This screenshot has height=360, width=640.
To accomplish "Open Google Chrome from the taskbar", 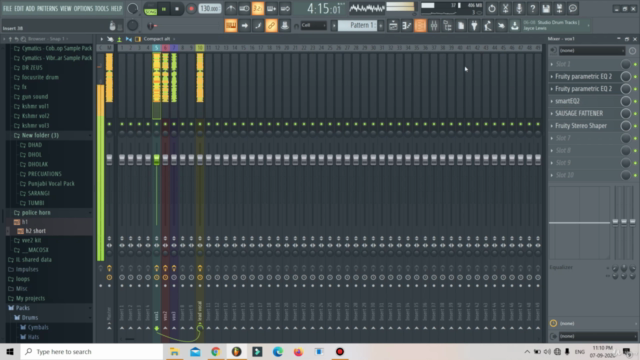I will point(216,351).
